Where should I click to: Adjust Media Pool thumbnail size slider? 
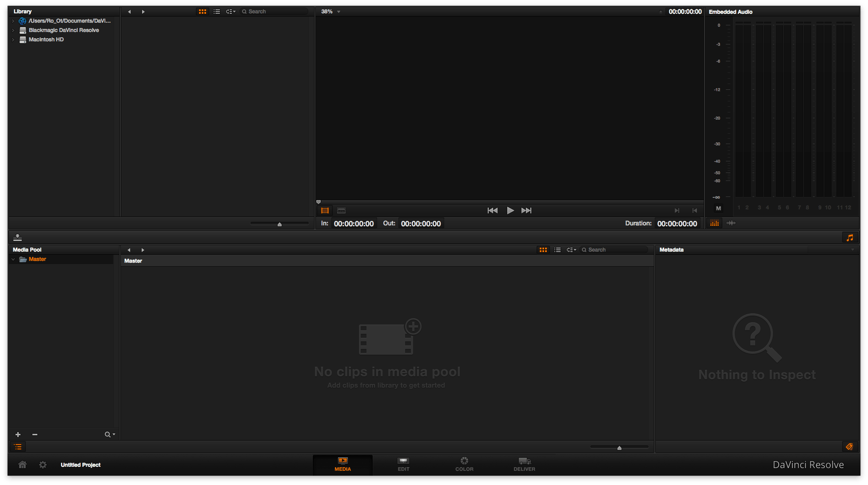[x=619, y=447]
